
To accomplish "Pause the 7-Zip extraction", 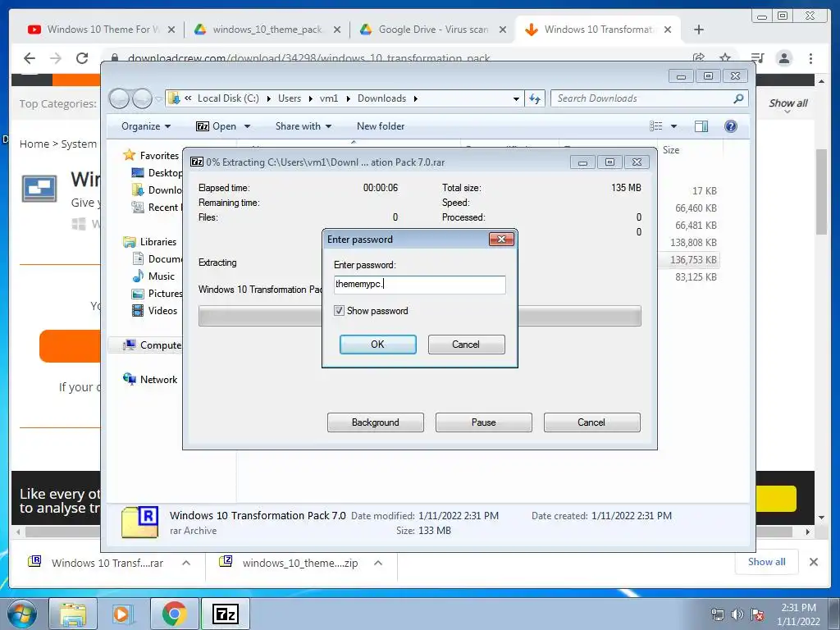I will coord(484,422).
